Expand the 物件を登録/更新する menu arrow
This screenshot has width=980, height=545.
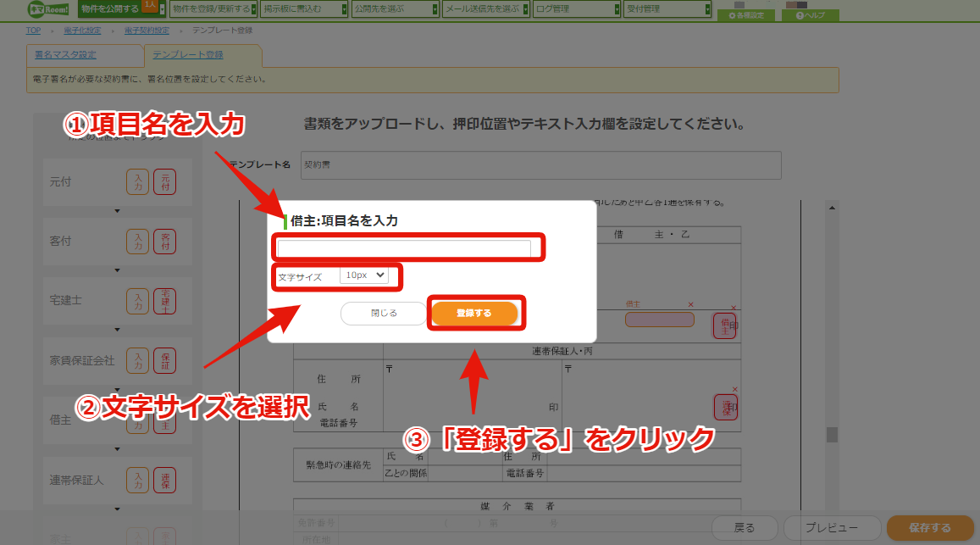253,9
